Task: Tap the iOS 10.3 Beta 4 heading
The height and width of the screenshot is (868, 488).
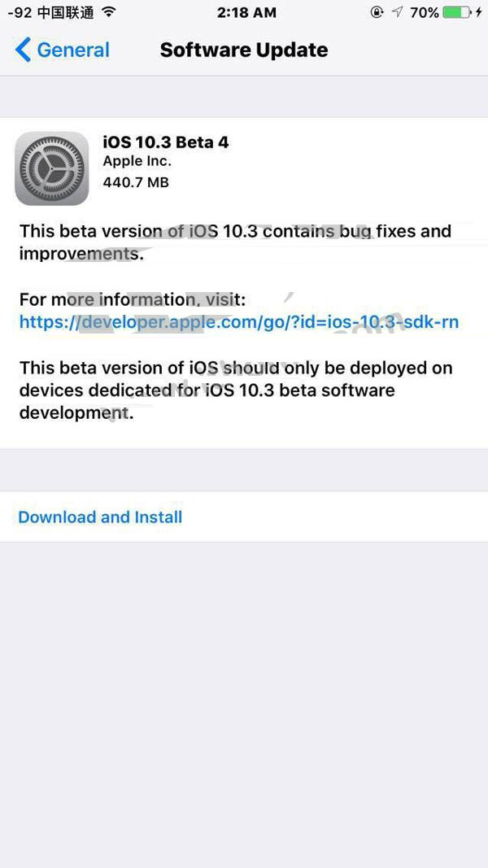Action: [x=166, y=142]
